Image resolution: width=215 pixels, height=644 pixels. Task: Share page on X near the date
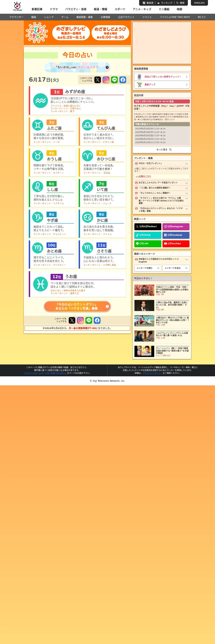pos(98,80)
